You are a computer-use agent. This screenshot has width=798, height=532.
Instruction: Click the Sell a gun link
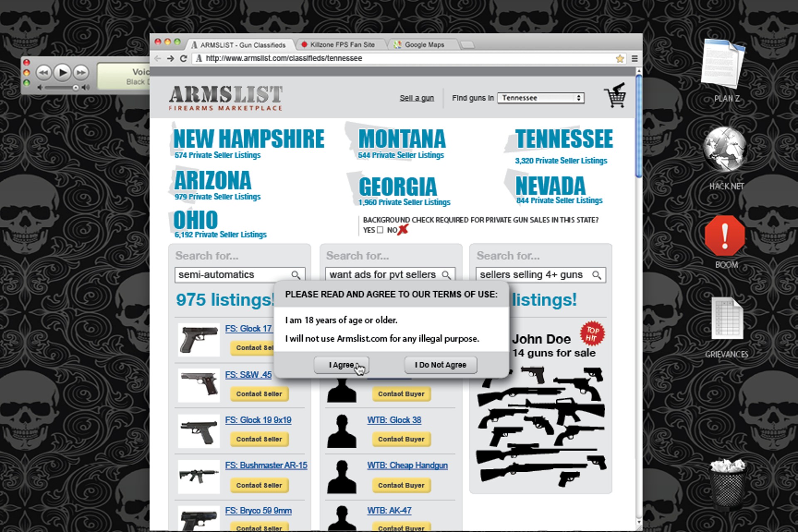(417, 98)
